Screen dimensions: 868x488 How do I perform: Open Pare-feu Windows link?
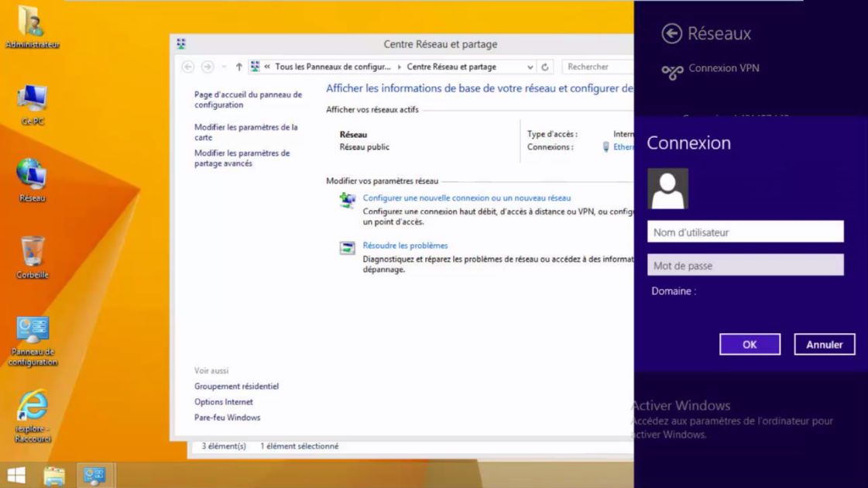click(227, 417)
